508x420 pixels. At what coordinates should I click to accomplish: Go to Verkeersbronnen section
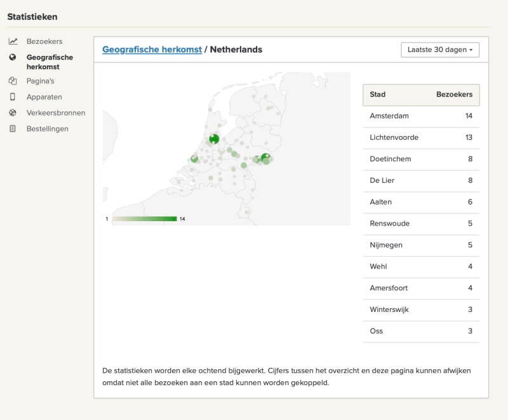[56, 112]
